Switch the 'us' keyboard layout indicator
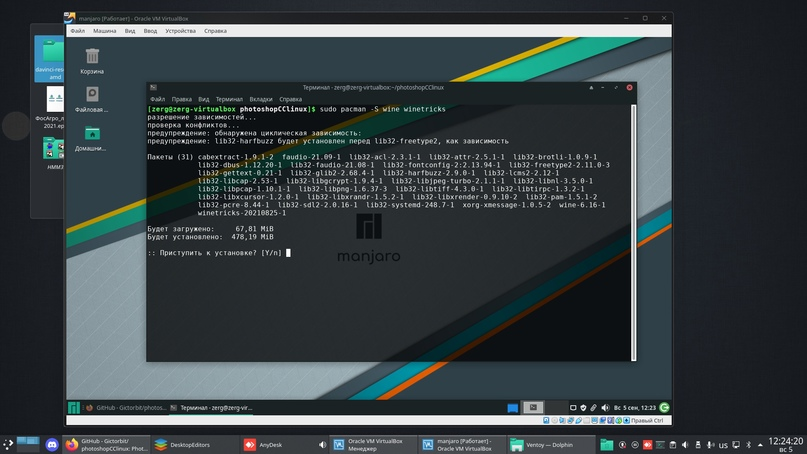The image size is (807, 454). 723,445
